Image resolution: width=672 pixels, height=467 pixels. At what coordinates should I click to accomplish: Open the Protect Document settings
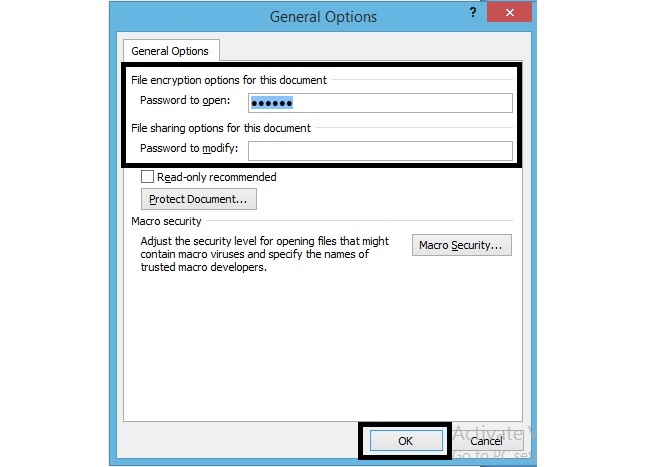pyautogui.click(x=196, y=199)
